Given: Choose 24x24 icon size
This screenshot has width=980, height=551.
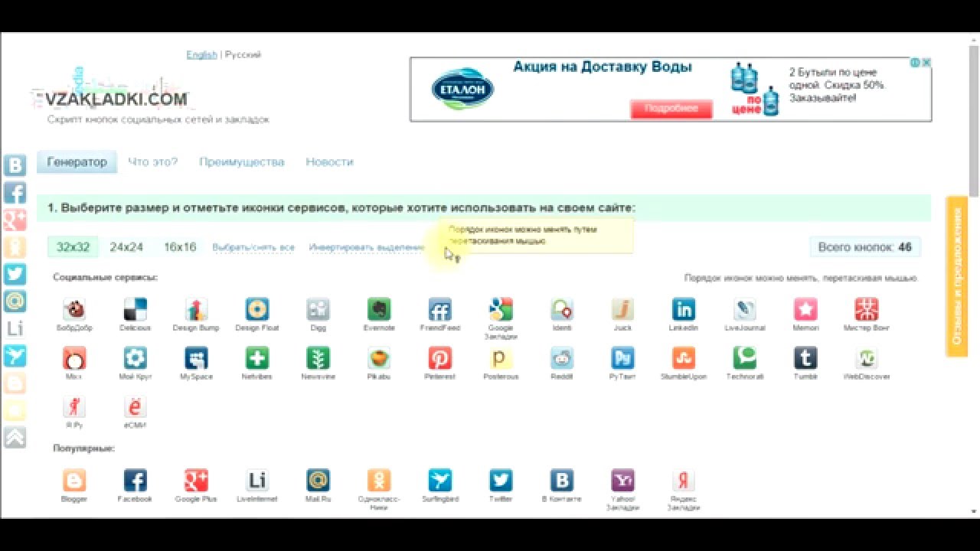Looking at the screenshot, I should click(126, 247).
